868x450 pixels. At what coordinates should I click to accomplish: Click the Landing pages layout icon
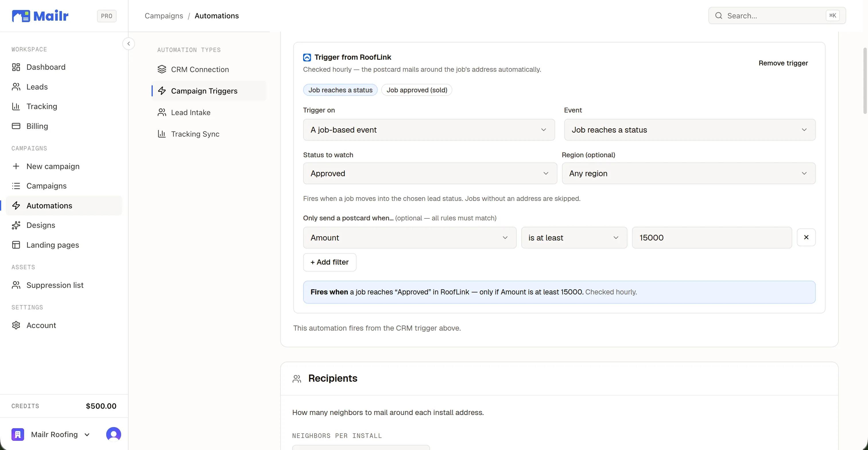click(16, 245)
